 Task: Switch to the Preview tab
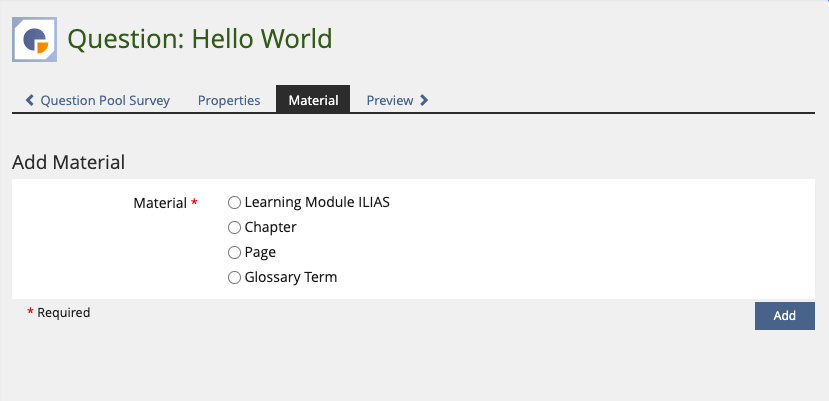390,100
